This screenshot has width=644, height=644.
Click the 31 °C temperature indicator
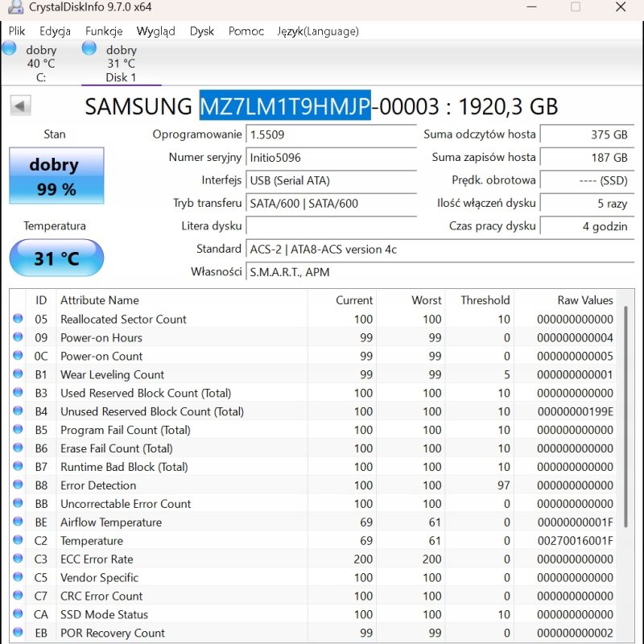pyautogui.click(x=56, y=258)
